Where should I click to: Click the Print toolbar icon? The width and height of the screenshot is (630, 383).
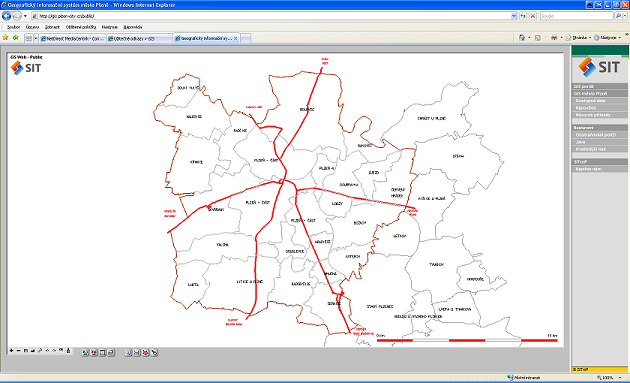[554, 37]
